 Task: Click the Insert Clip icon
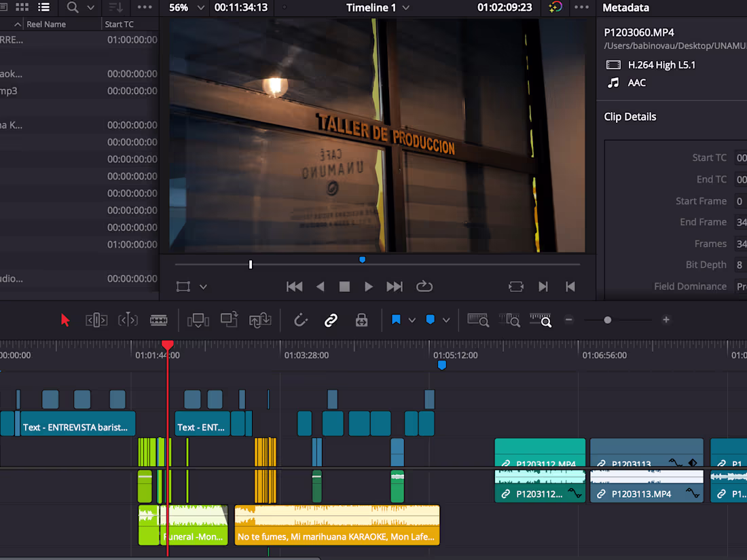(x=198, y=320)
